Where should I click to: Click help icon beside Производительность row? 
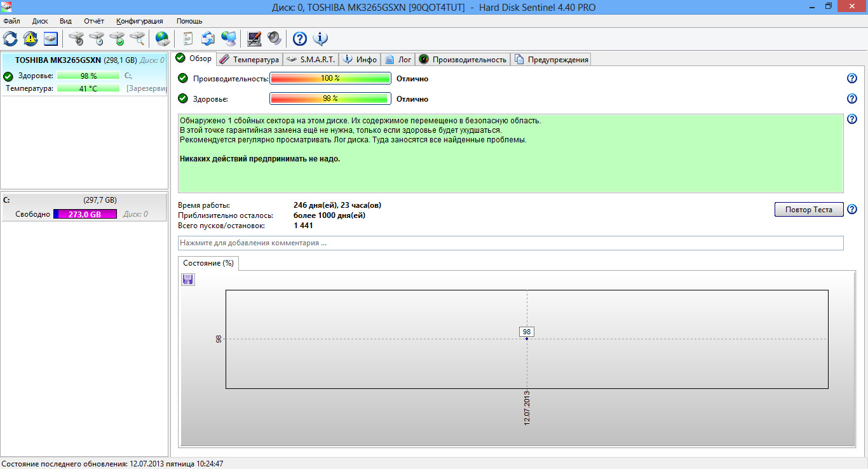click(x=852, y=78)
